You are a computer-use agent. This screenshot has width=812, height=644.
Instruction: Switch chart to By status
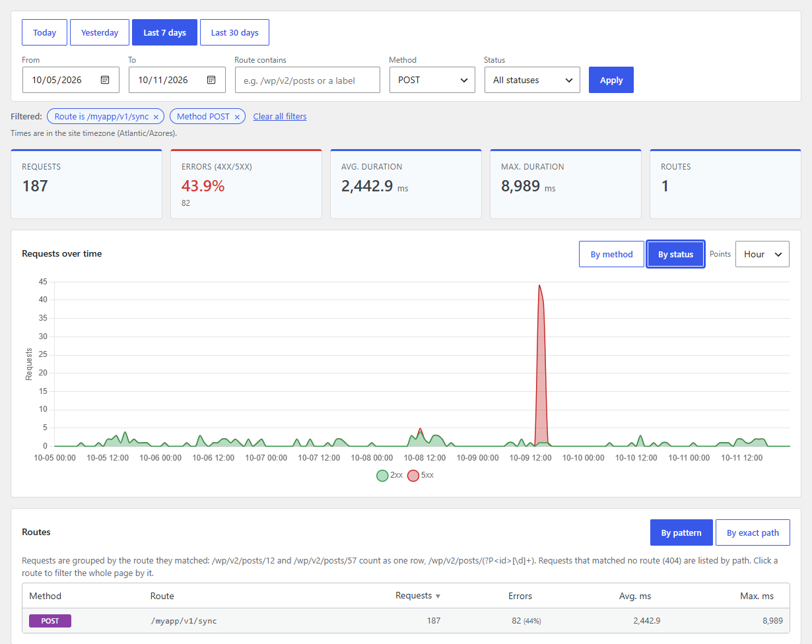click(x=675, y=254)
